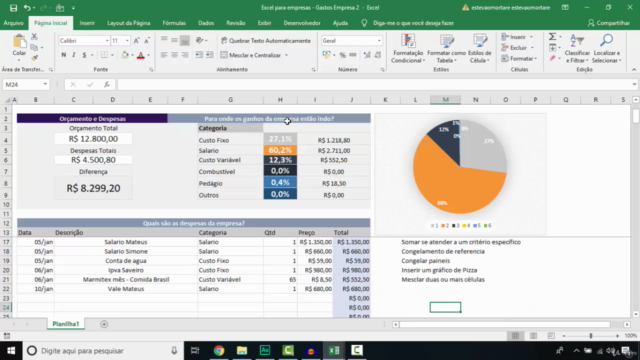Open Estilos de Célula gallery
The width and height of the screenshot is (640, 360).
pos(480,49)
